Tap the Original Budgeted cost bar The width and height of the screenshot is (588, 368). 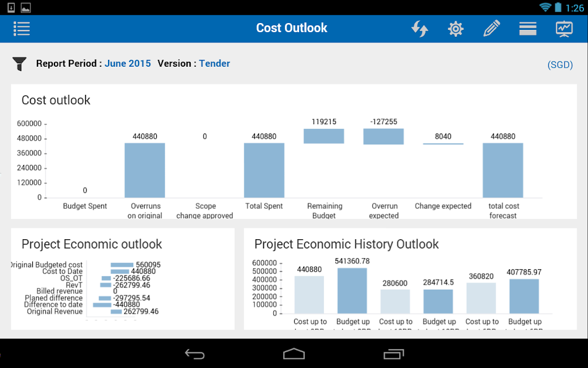(122, 264)
